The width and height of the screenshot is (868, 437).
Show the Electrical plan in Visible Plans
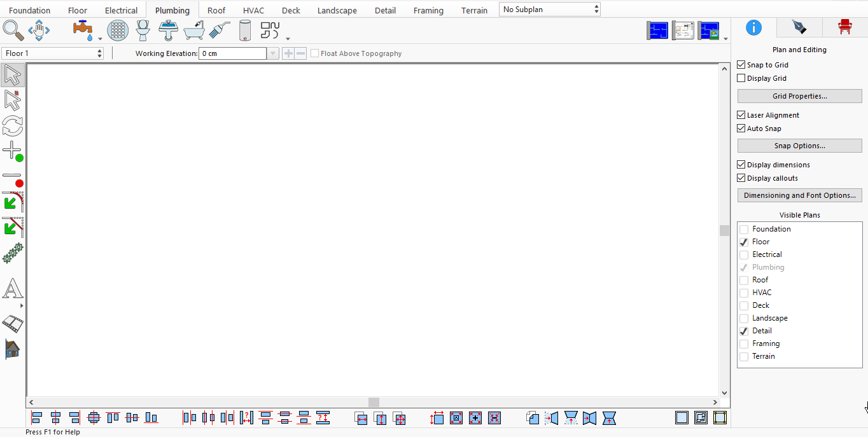point(744,254)
